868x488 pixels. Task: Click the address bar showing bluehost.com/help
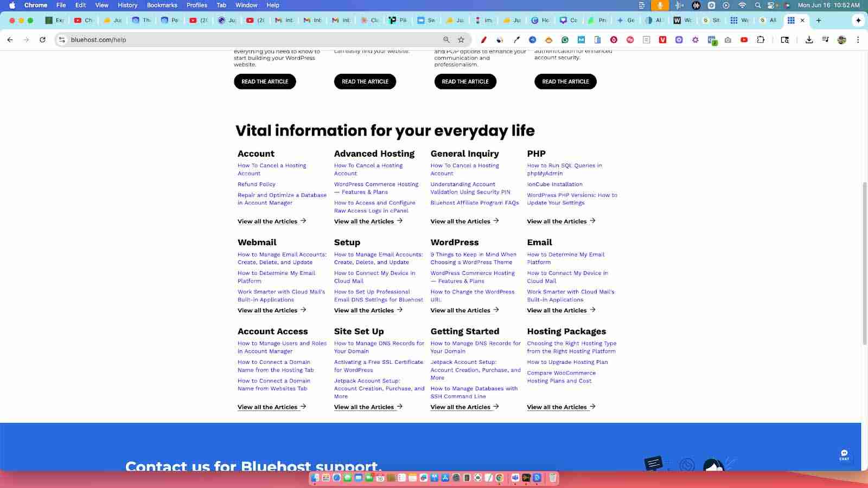click(244, 40)
